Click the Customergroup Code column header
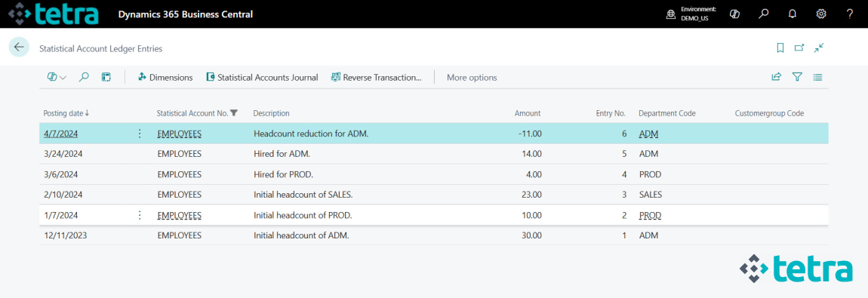The width and height of the screenshot is (868, 298). pyautogui.click(x=769, y=113)
